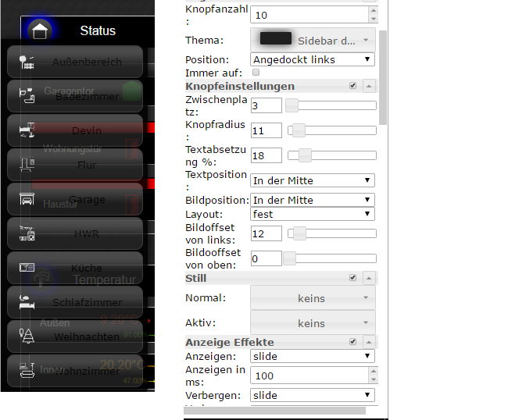Select the Weihnachten bell icon
The image size is (508, 420).
pos(27,336)
